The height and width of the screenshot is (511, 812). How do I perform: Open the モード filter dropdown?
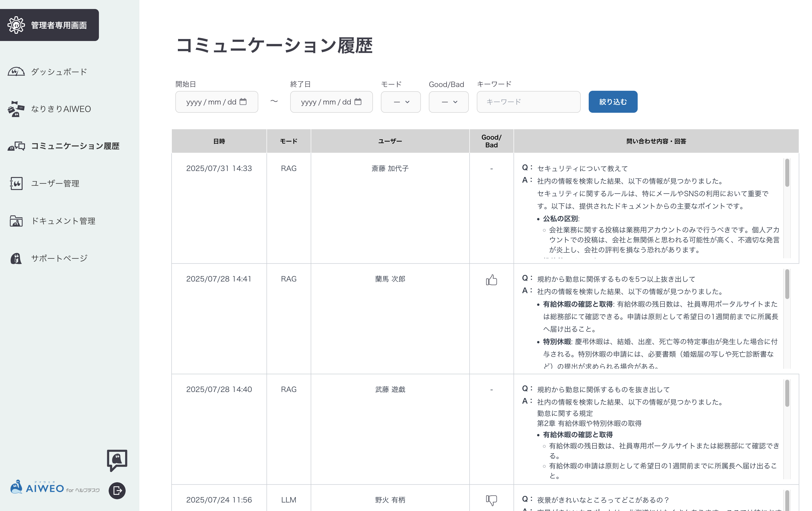click(401, 101)
